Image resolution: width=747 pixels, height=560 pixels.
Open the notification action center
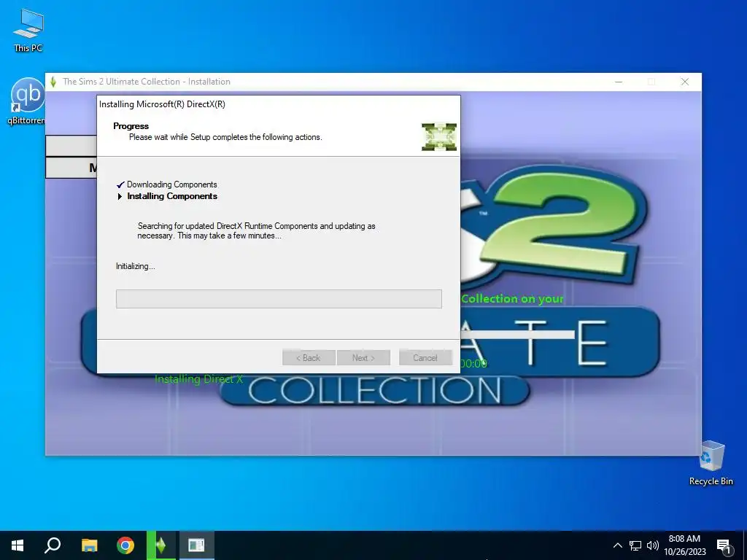tap(724, 546)
